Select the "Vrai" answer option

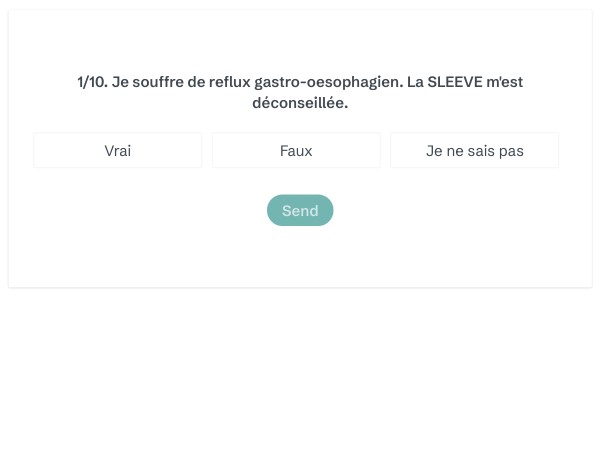118,151
